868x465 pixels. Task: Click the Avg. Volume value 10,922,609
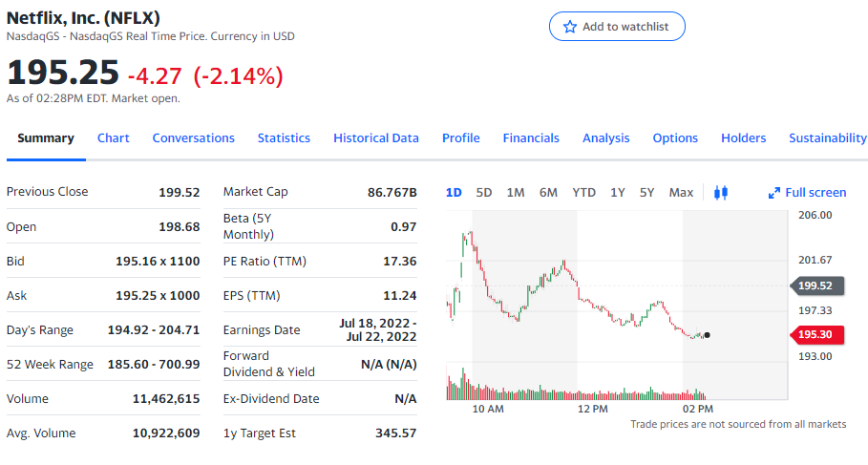166,433
